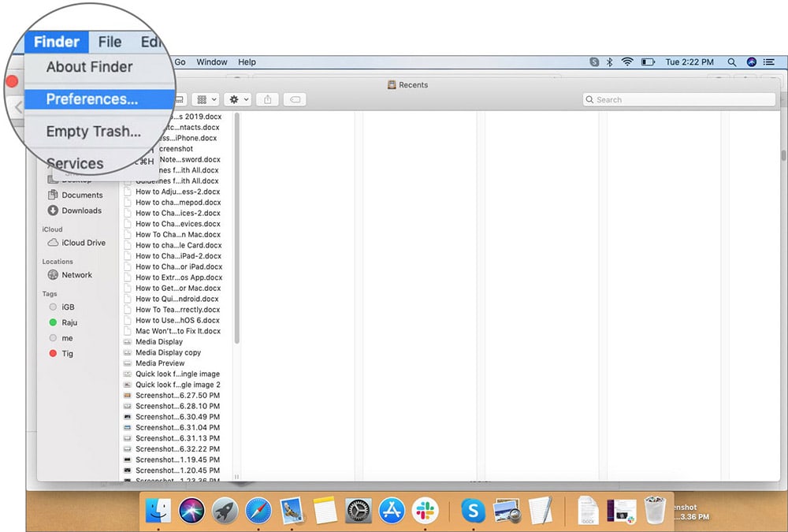Click the Tag icon in the Finder toolbar
Screen dimensions: 788x532
coord(296,99)
